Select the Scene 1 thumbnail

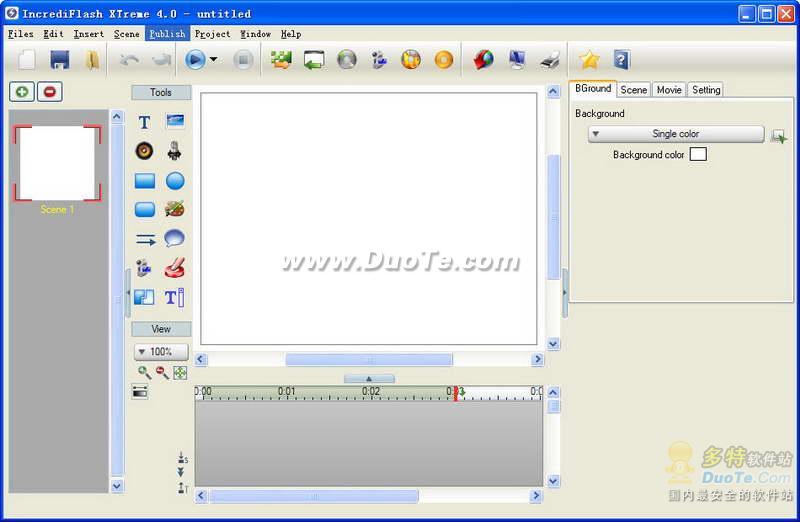57,163
